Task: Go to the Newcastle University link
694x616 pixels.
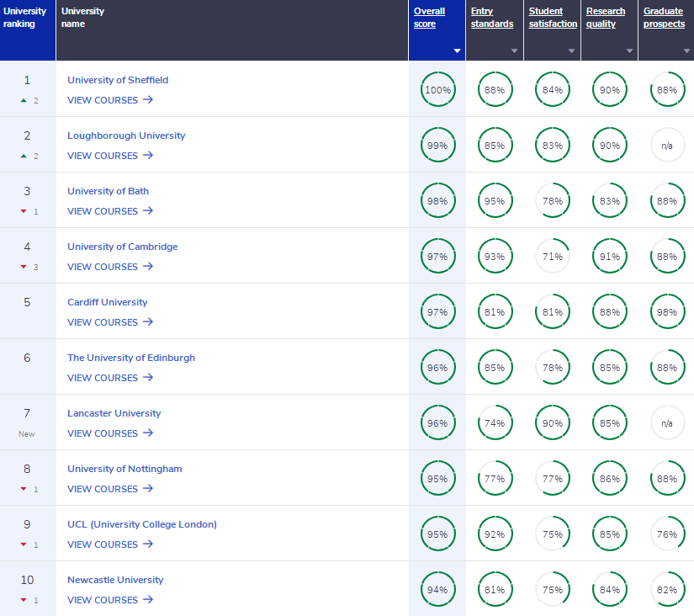Action: click(115, 580)
